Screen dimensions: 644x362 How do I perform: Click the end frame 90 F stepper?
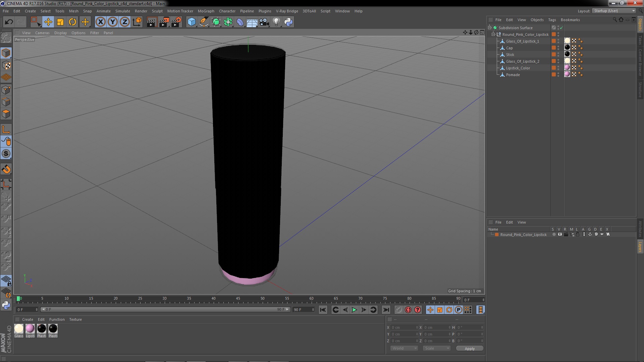point(313,310)
